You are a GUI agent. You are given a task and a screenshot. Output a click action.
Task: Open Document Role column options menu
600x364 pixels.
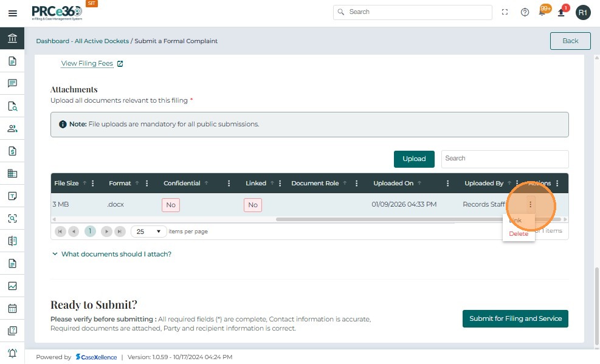point(356,184)
